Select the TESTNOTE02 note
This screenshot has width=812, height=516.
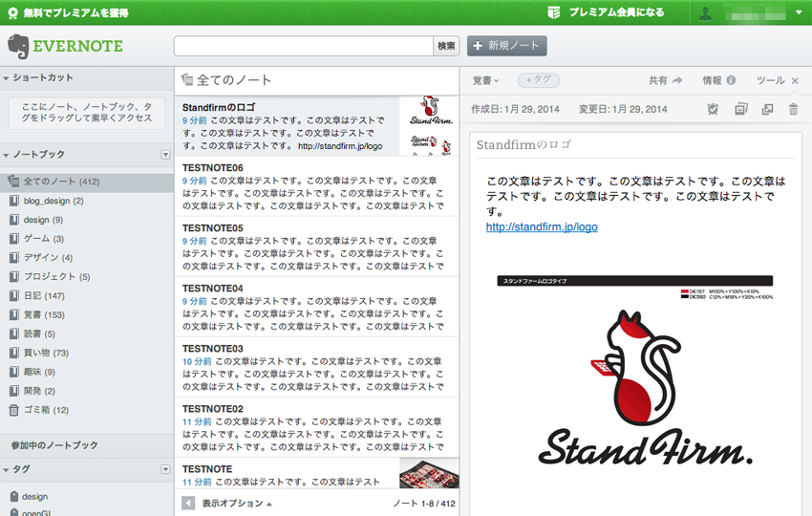click(317, 427)
